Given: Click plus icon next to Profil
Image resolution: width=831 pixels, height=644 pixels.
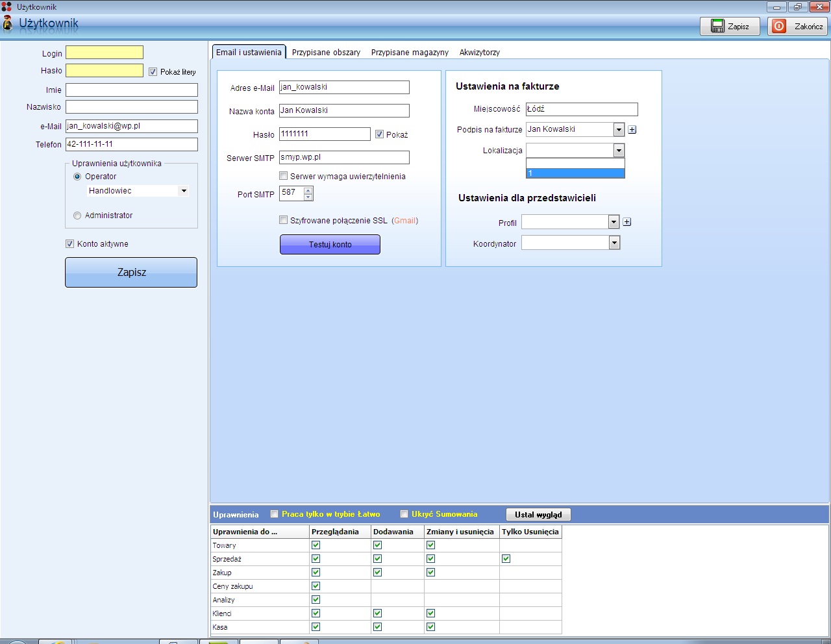Looking at the screenshot, I should (627, 222).
